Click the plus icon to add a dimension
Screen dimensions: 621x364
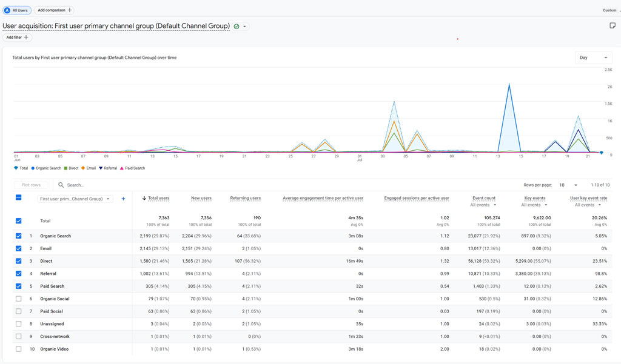tap(123, 199)
